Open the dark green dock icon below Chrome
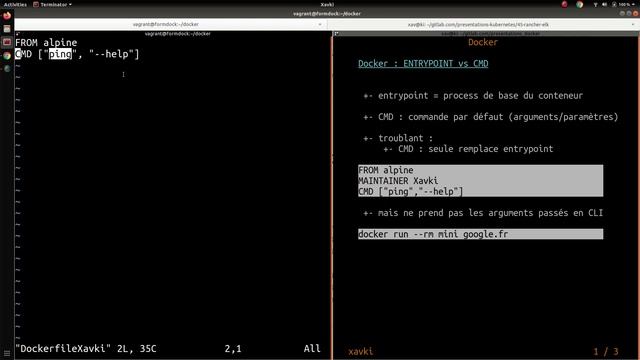Screen dimensions: 640x360 click(x=7, y=69)
